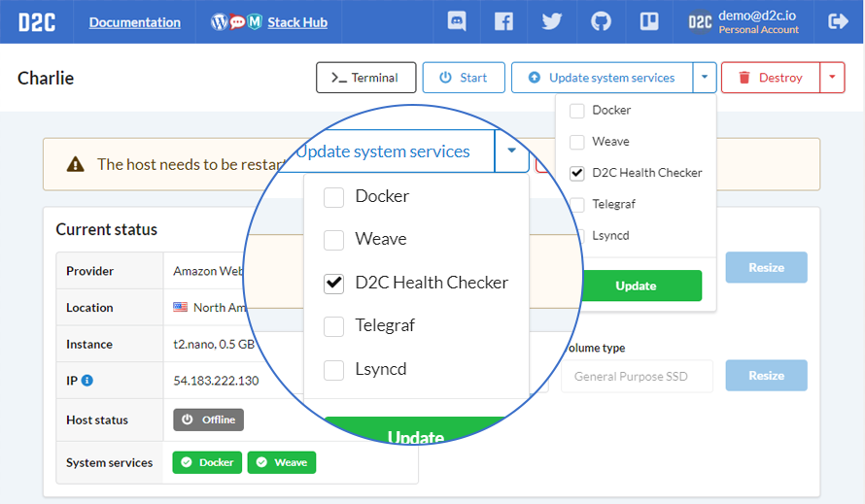Image resolution: width=865 pixels, height=504 pixels.
Task: Click the power icon on the Start button
Action: click(x=445, y=78)
